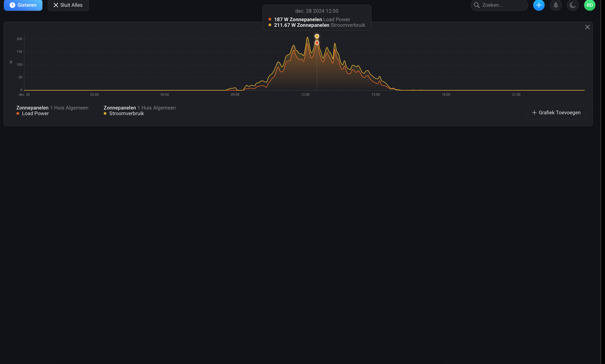Image resolution: width=605 pixels, height=364 pixels.
Task: Toggle the Stroomverbruik legend series
Action: click(127, 113)
